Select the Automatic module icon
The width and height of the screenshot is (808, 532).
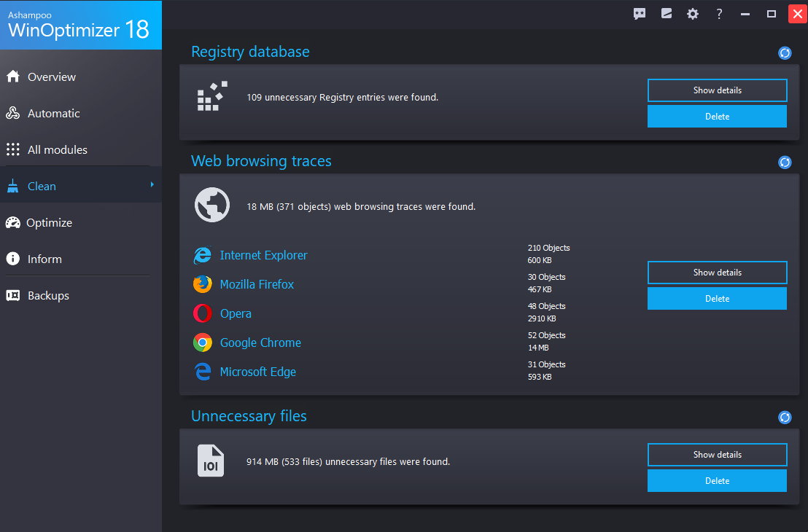click(12, 113)
